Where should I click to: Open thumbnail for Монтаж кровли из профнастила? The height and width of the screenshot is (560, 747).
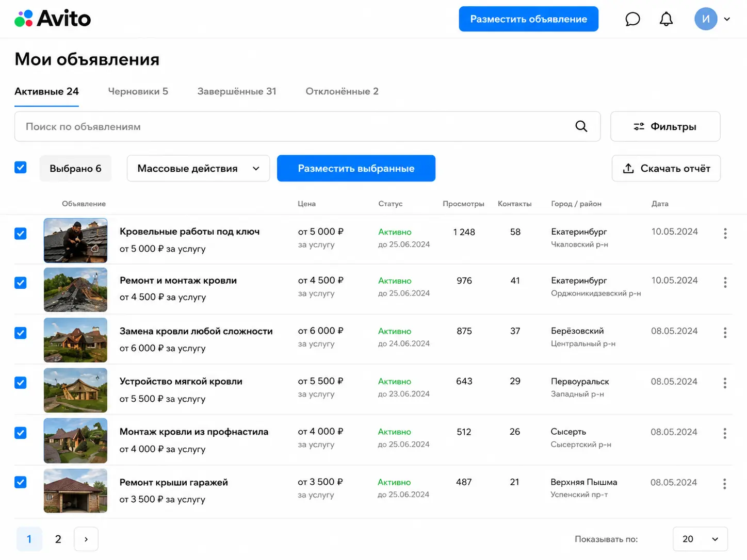[x=75, y=440]
